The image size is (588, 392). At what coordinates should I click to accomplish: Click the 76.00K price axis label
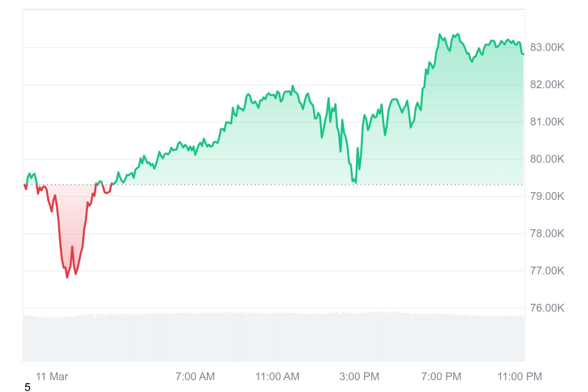pos(547,308)
